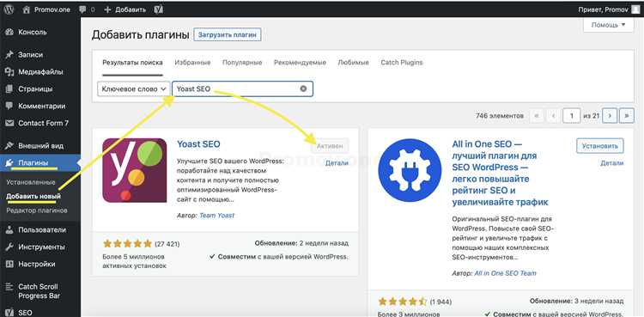The width and height of the screenshot is (644, 317).
Task: Expand the Помощь help dropdown
Action: tap(609, 25)
